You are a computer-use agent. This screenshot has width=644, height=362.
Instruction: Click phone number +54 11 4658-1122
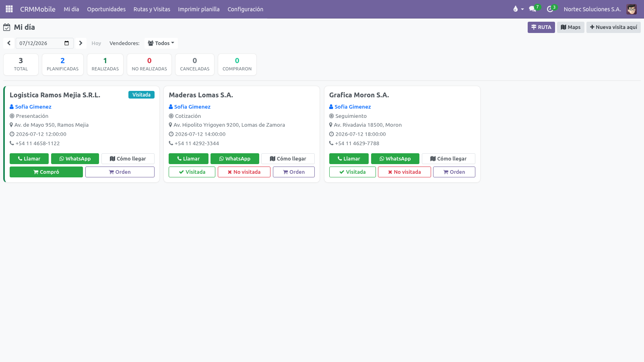pyautogui.click(x=37, y=143)
